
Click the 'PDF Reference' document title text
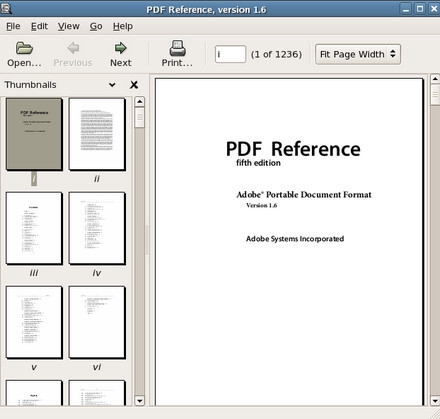[x=293, y=149]
